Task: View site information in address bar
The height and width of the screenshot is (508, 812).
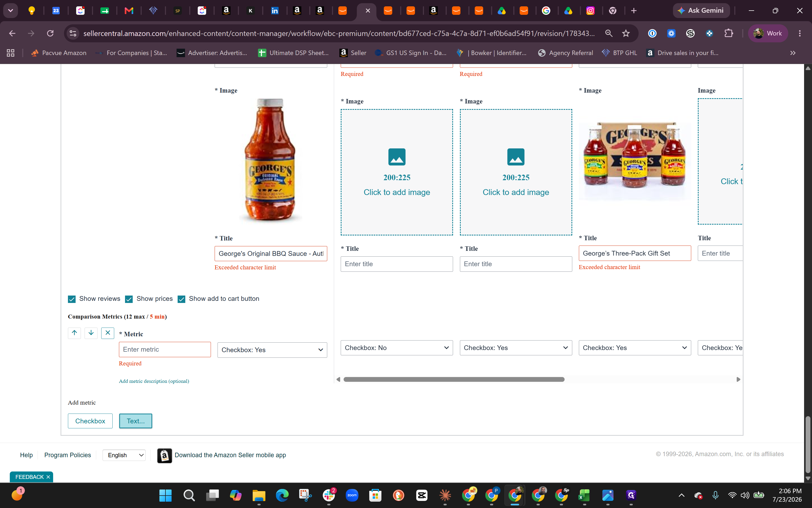Action: pyautogui.click(x=73, y=33)
